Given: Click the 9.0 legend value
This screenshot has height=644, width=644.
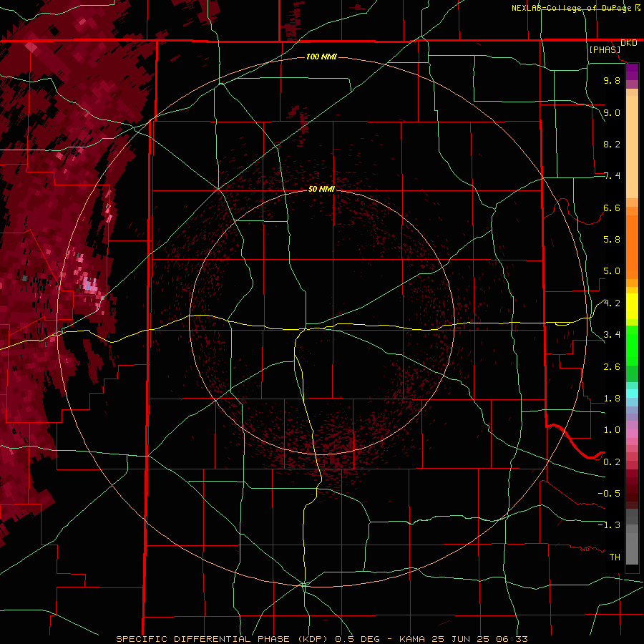Looking at the screenshot, I should click(612, 112).
